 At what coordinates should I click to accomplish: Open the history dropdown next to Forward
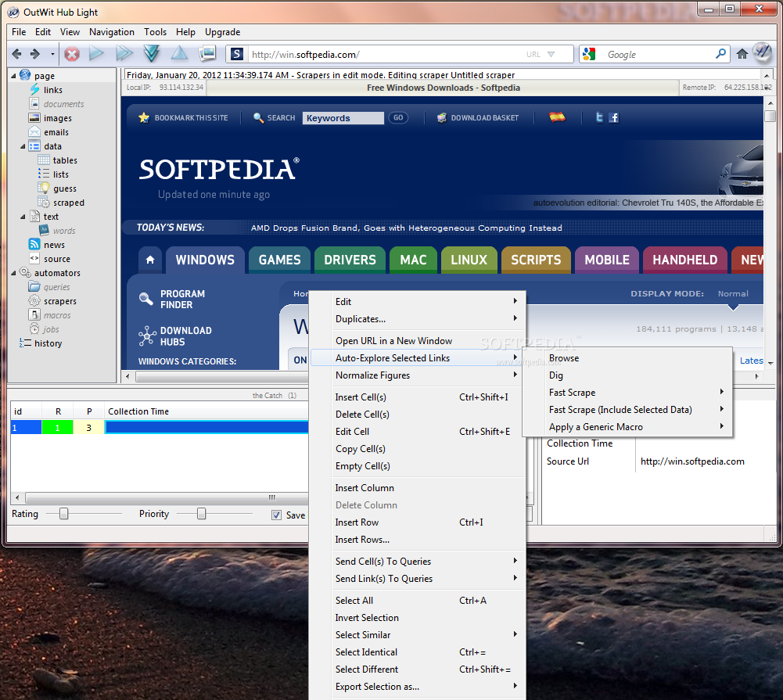52,53
